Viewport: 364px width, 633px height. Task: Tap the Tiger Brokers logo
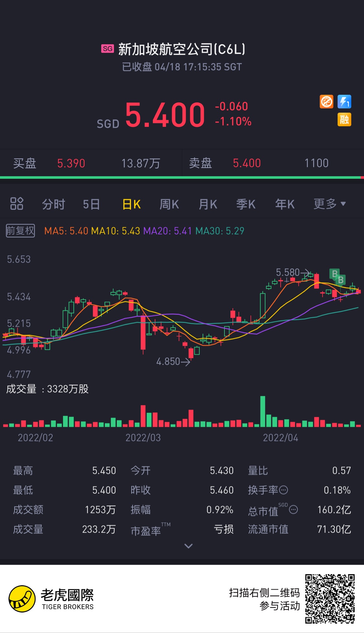[x=51, y=599]
